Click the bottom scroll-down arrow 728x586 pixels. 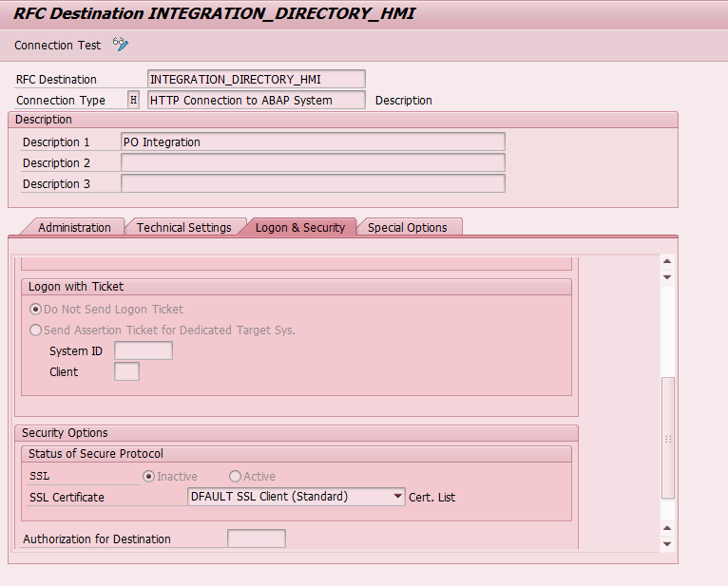click(x=667, y=544)
